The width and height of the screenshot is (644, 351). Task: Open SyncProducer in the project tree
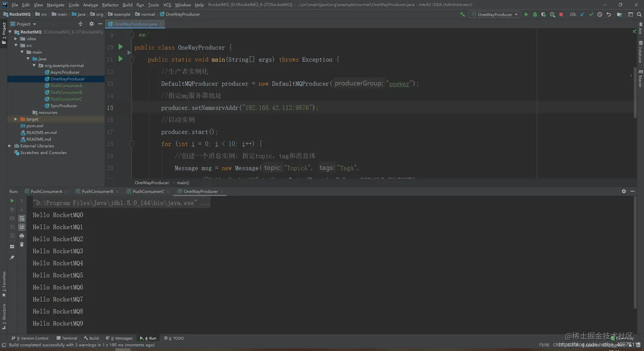click(x=64, y=106)
